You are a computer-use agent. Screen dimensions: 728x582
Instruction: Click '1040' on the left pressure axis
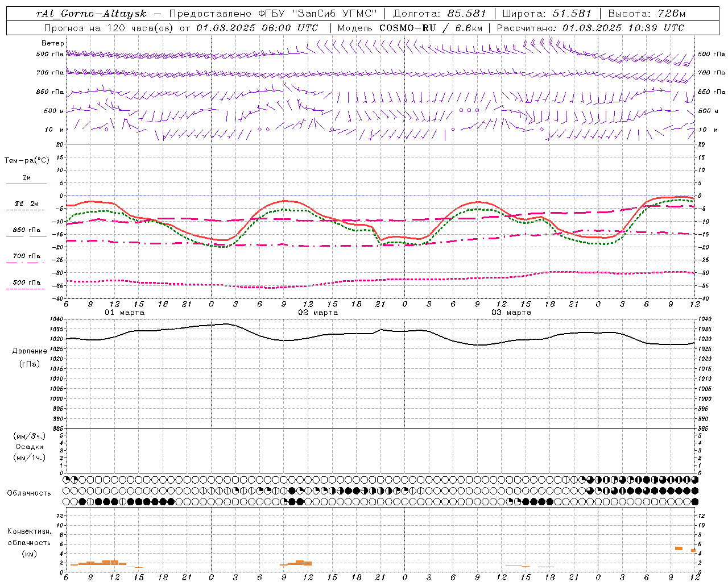57,319
